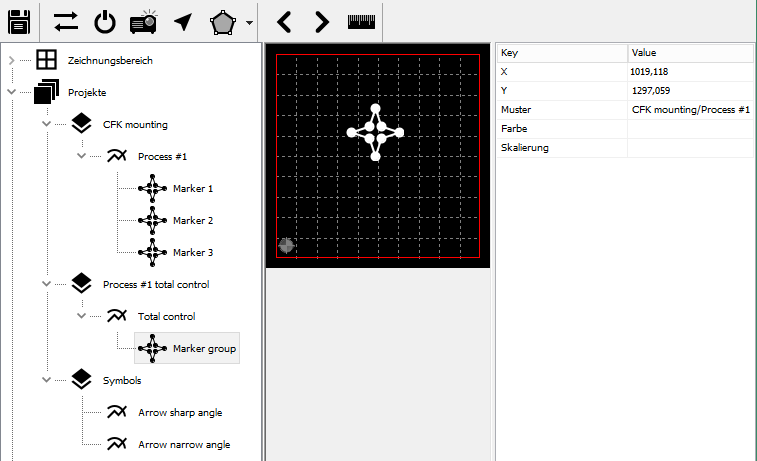This screenshot has height=461, width=757.
Task: Click the power button icon
Action: click(105, 22)
